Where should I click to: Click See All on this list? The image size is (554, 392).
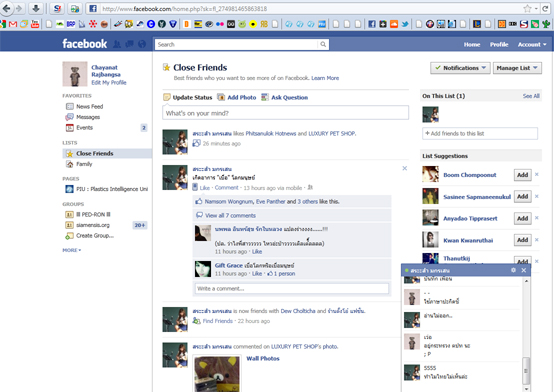[531, 96]
